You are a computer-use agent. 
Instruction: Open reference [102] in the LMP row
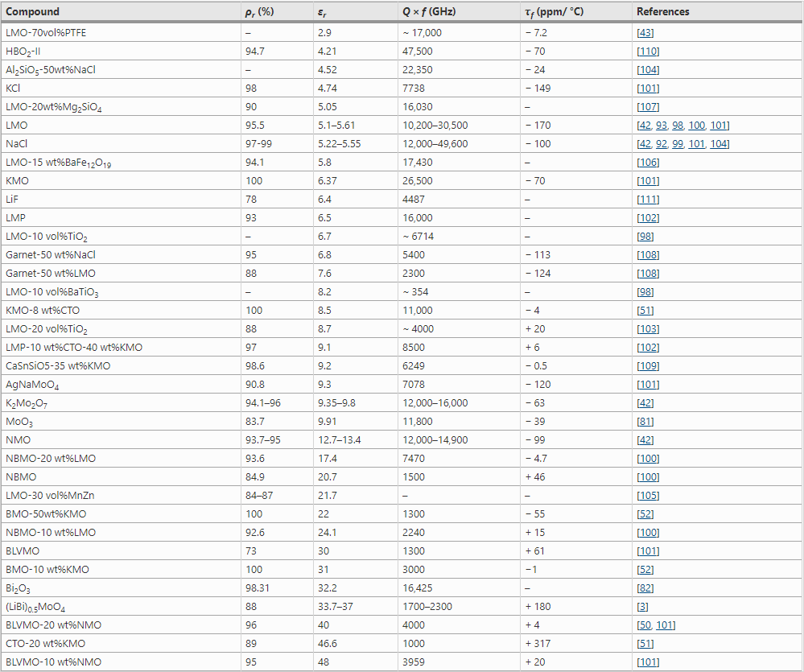(x=648, y=217)
